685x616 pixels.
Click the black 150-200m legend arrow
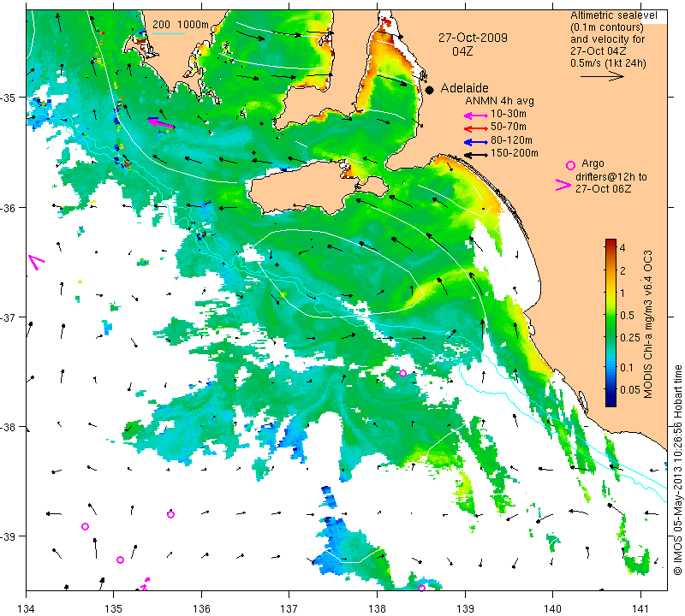coord(476,155)
